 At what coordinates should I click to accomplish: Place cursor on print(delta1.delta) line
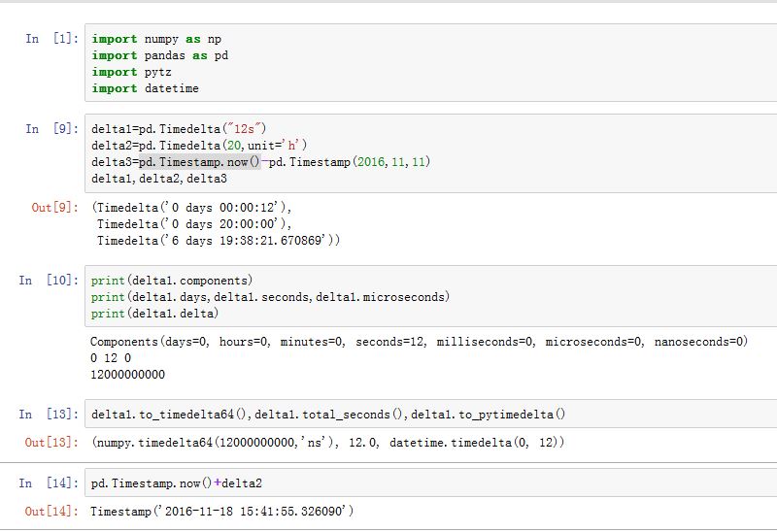[x=155, y=314]
